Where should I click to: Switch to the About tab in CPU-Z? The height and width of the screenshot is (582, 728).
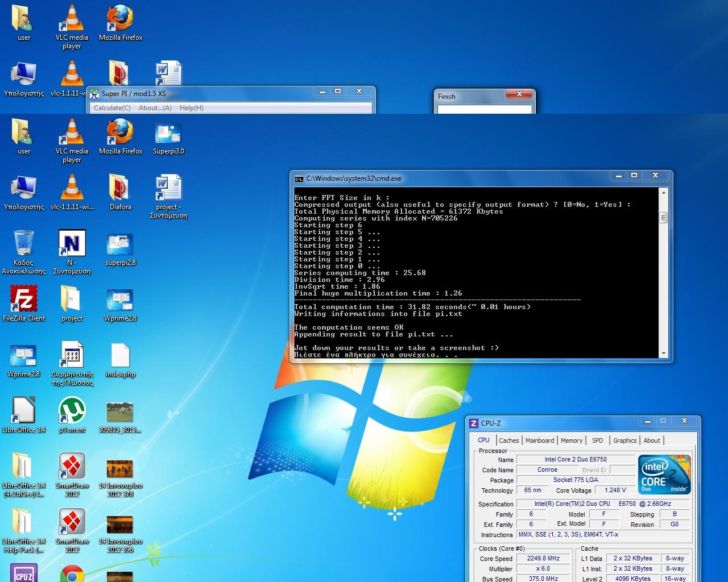pos(652,440)
